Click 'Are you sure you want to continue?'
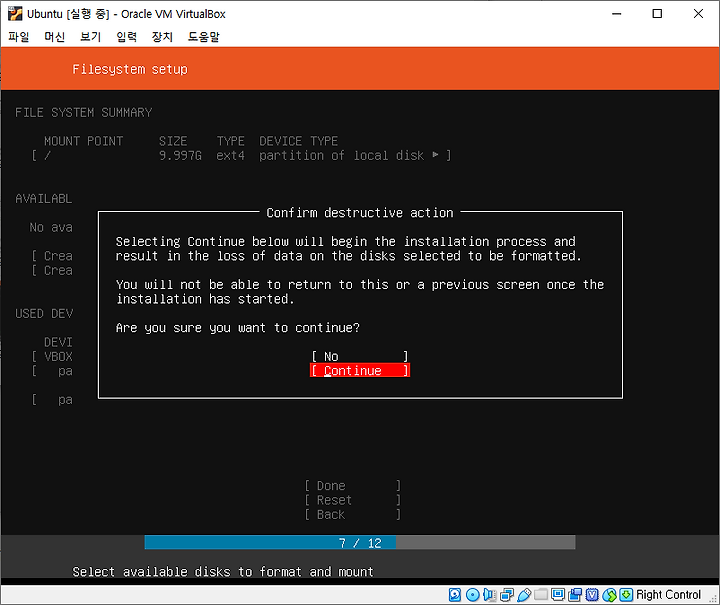Image resolution: width=720 pixels, height=605 pixels. [238, 328]
